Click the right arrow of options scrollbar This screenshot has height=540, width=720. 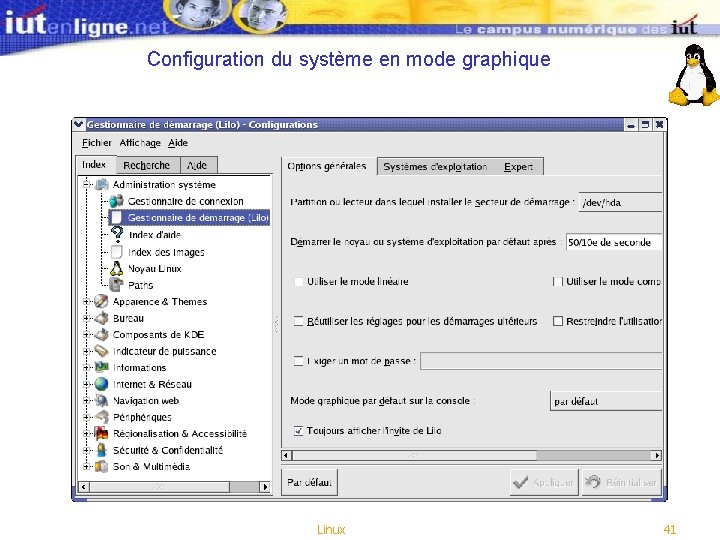[x=657, y=456]
